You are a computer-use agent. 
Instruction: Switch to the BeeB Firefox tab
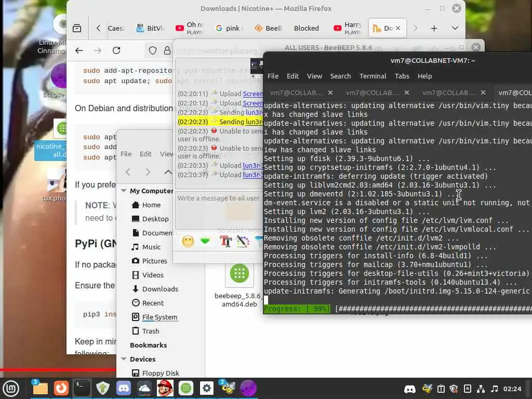click(269, 28)
